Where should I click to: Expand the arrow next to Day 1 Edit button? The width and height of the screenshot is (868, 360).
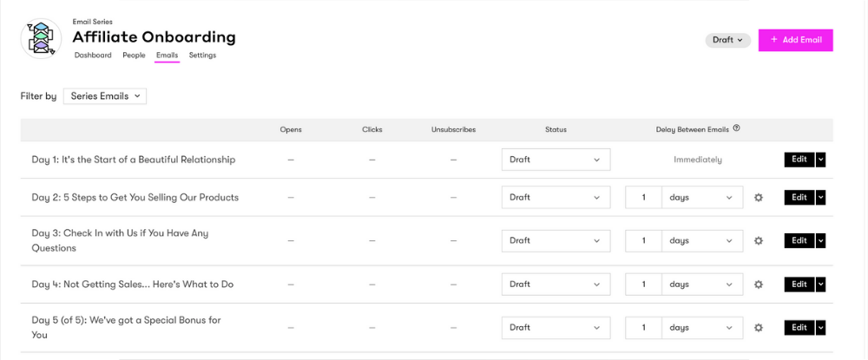(x=821, y=160)
